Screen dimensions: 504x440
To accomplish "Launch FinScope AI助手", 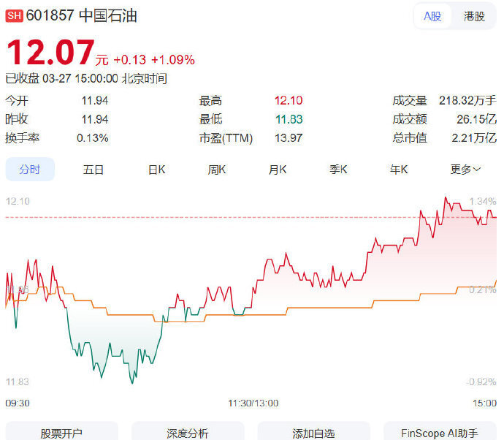I will (x=440, y=433).
